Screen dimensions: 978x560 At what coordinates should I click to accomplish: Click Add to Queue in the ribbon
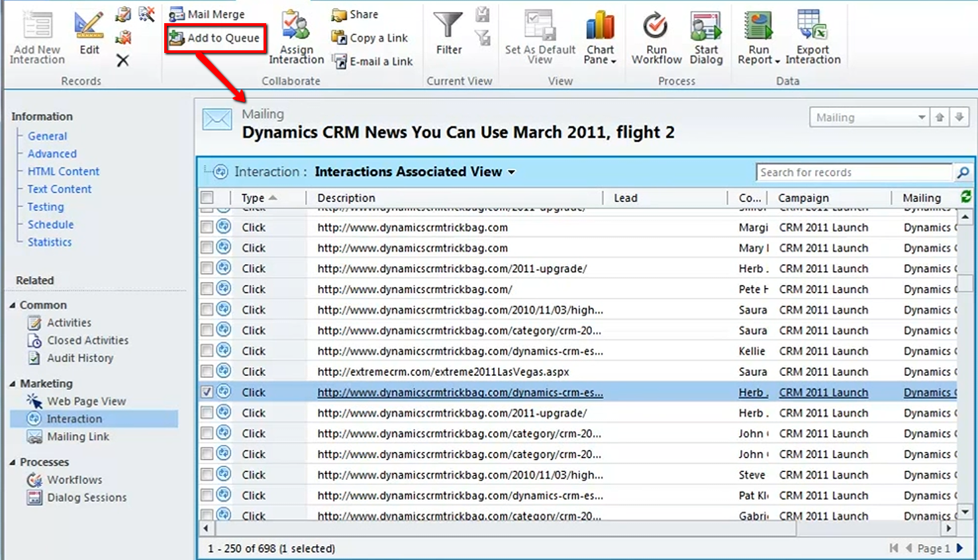click(x=214, y=38)
